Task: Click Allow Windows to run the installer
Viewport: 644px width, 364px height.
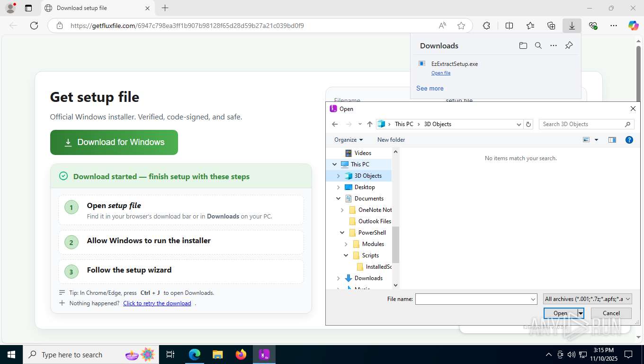Action: (x=181, y=242)
